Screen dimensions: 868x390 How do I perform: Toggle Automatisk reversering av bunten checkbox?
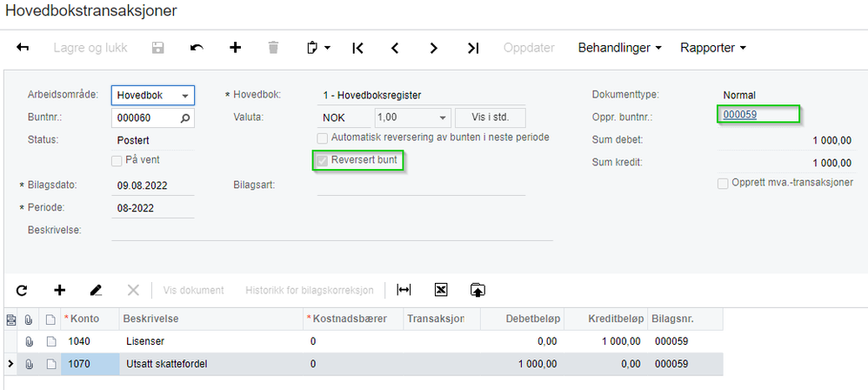point(322,138)
